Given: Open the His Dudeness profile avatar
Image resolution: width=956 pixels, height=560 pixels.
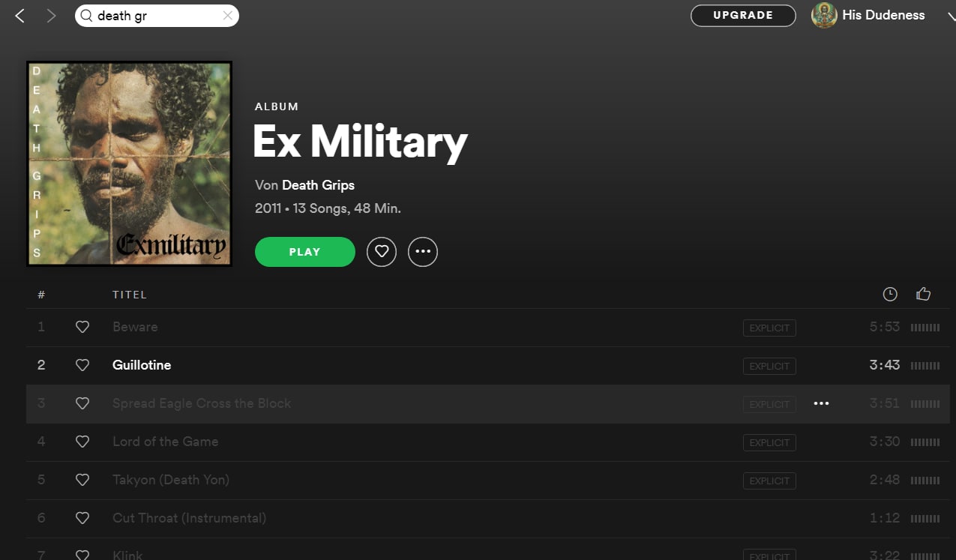Looking at the screenshot, I should (824, 16).
